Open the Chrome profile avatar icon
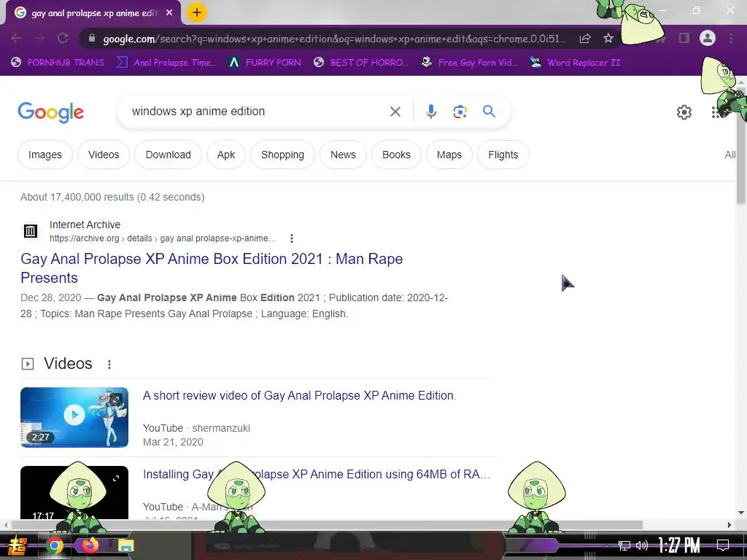This screenshot has height=560, width=747. coord(708,38)
